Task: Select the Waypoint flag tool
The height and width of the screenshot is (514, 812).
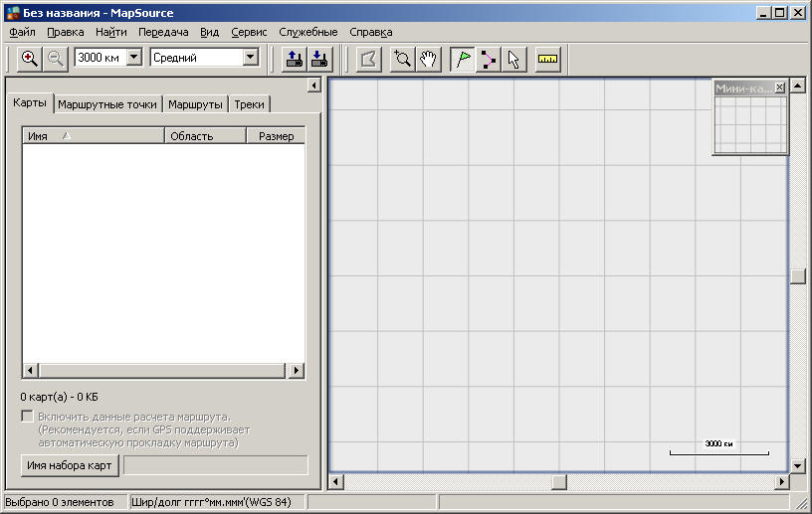Action: (463, 59)
